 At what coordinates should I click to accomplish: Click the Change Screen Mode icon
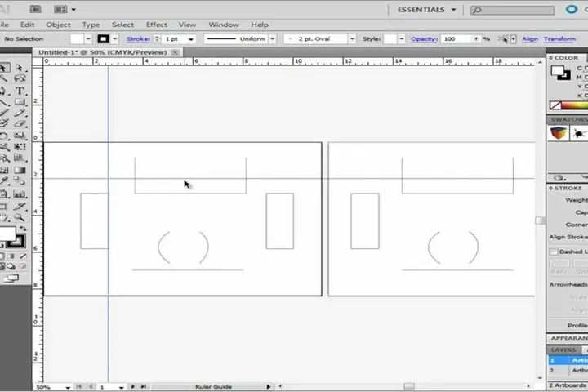coord(11,278)
